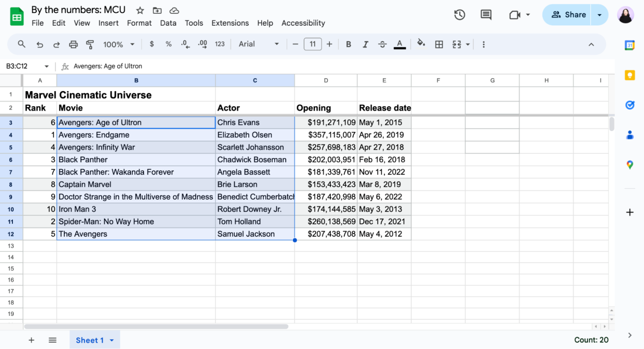Start a Meet video call
Image resolution: width=644 pixels, height=349 pixels.
coord(515,15)
